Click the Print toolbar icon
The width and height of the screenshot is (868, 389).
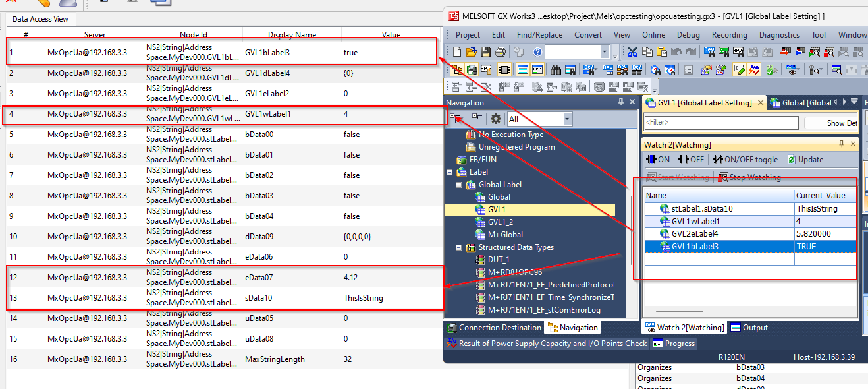coord(501,51)
